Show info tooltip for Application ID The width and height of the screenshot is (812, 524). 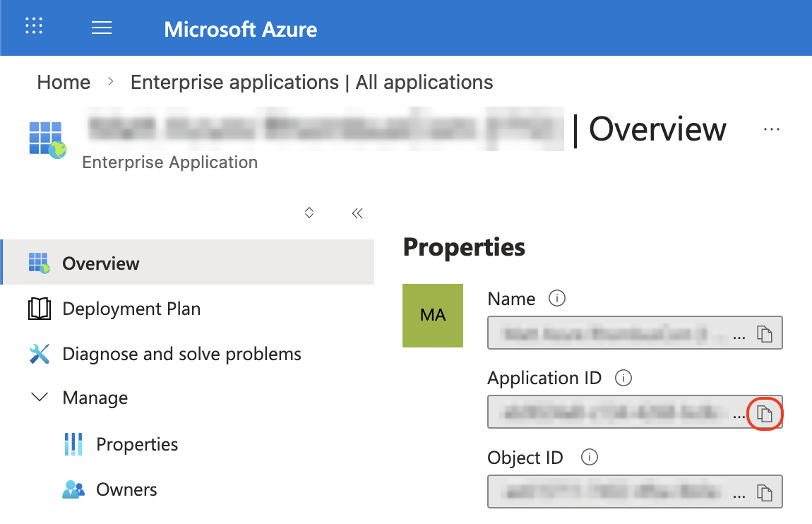[623, 378]
